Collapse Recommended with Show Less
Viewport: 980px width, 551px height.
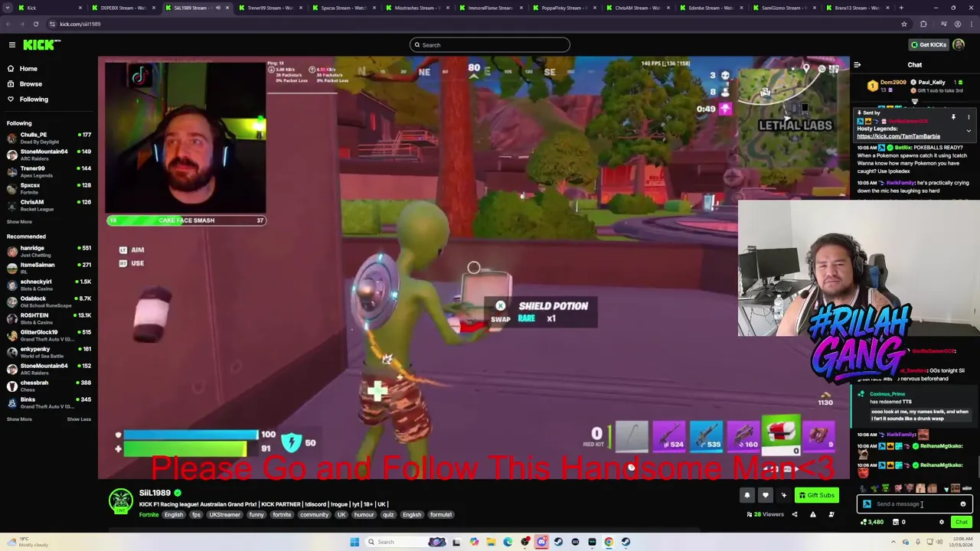coord(79,419)
